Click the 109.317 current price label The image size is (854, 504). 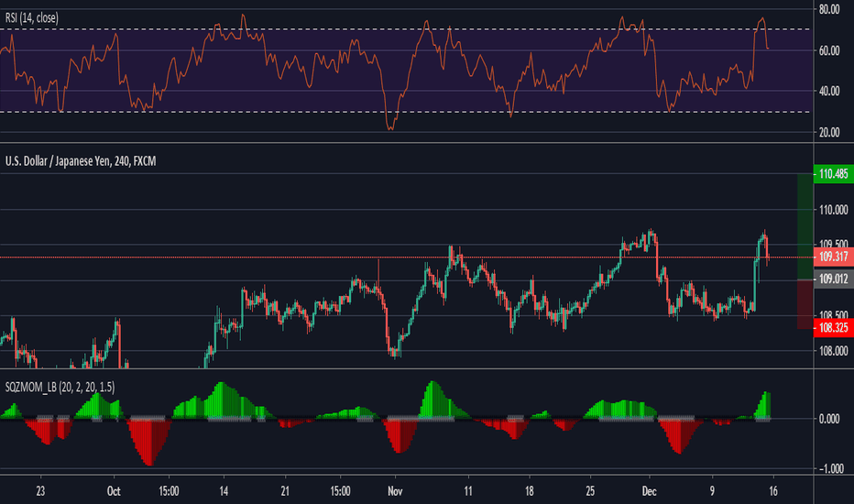pyautogui.click(x=833, y=257)
